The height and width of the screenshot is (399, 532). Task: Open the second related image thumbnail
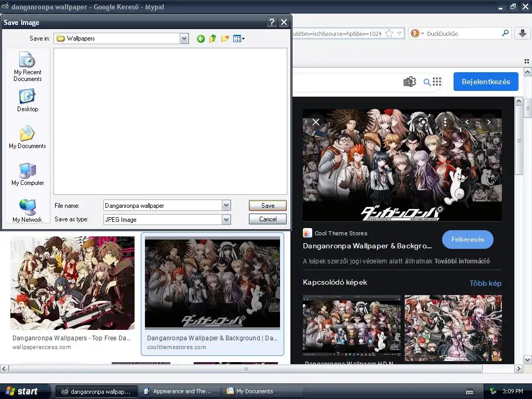pos(453,328)
